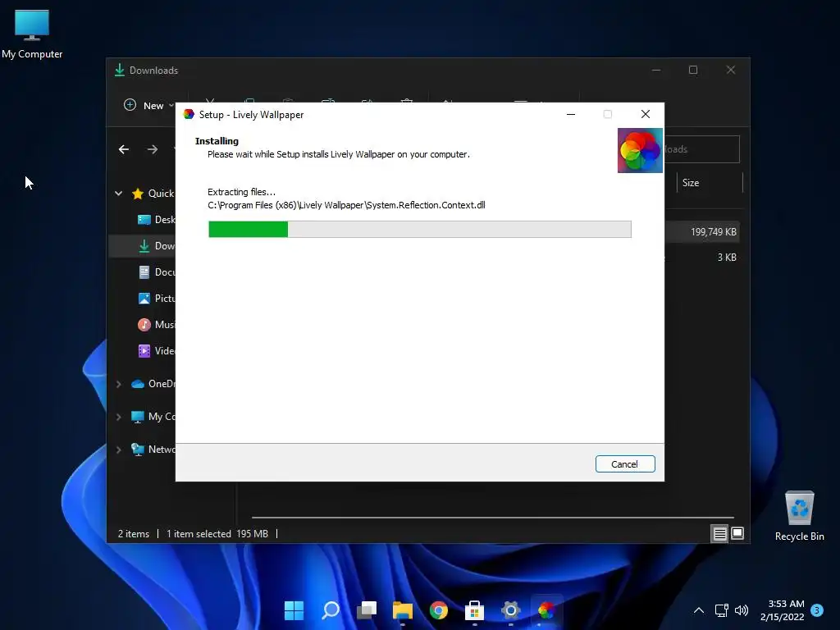The width and height of the screenshot is (840, 630).
Task: Switch to large thumbnails view in Downloads
Action: 737,533
